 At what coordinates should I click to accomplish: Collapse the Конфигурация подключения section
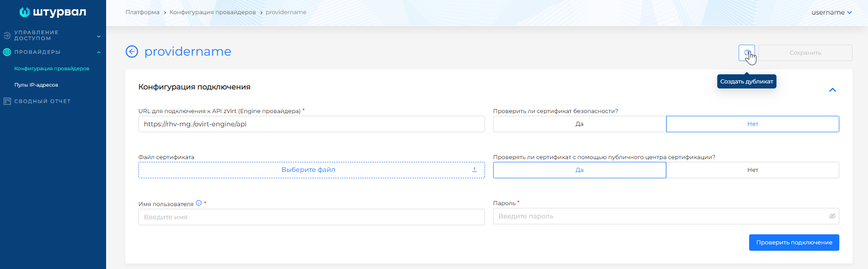(x=832, y=90)
